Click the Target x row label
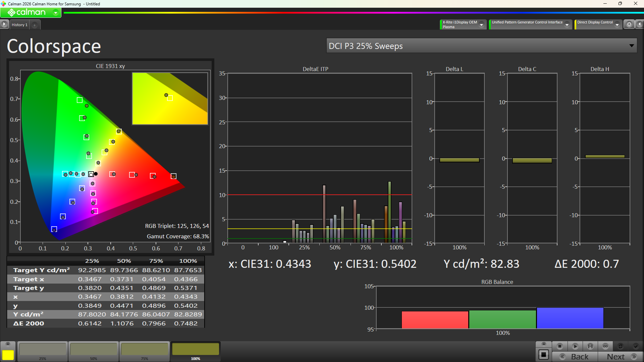Screen dimensions: 644x362 point(29,279)
